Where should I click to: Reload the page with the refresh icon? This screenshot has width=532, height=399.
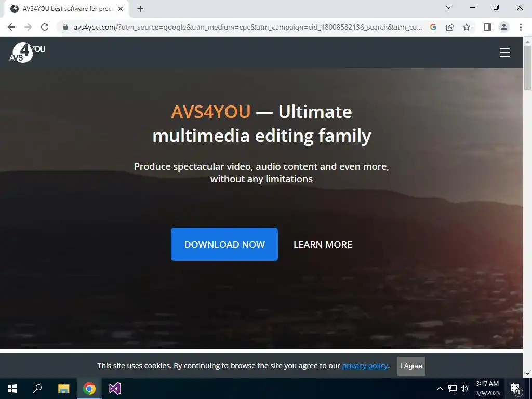45,27
